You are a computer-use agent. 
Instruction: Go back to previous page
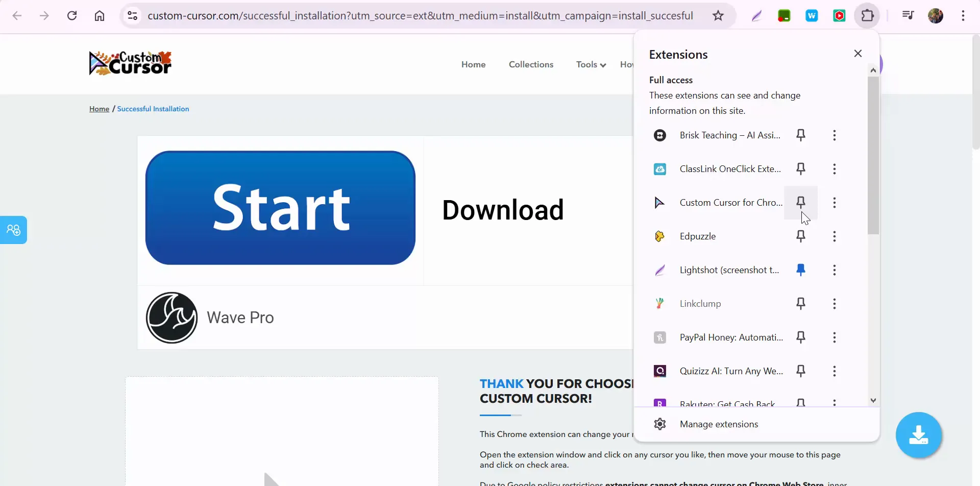(x=17, y=16)
